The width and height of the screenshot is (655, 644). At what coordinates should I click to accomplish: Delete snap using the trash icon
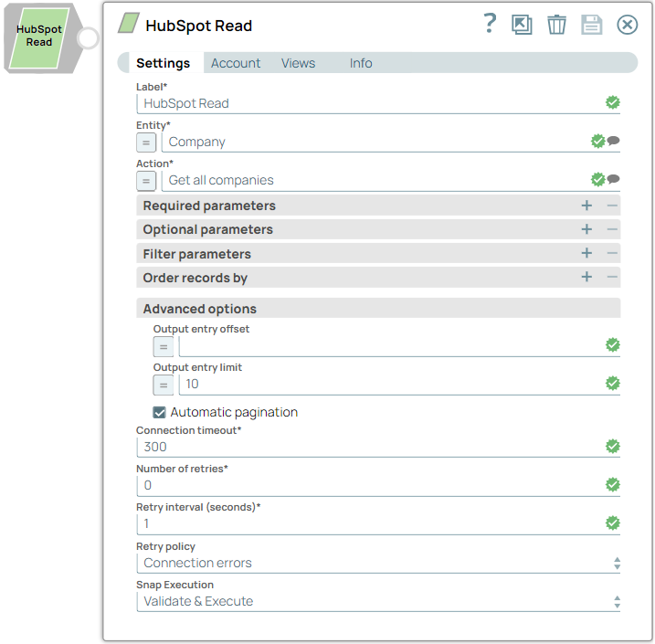[x=557, y=25]
